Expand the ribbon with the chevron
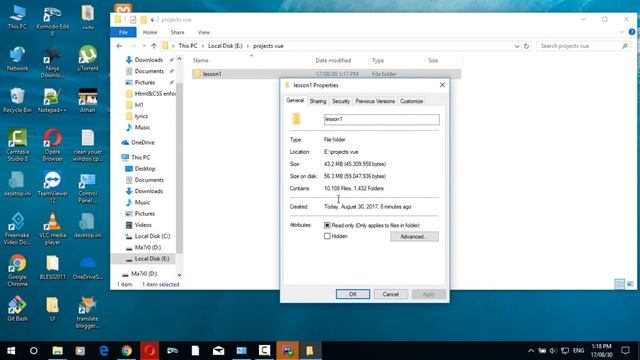The height and width of the screenshot is (360, 640). [621, 32]
